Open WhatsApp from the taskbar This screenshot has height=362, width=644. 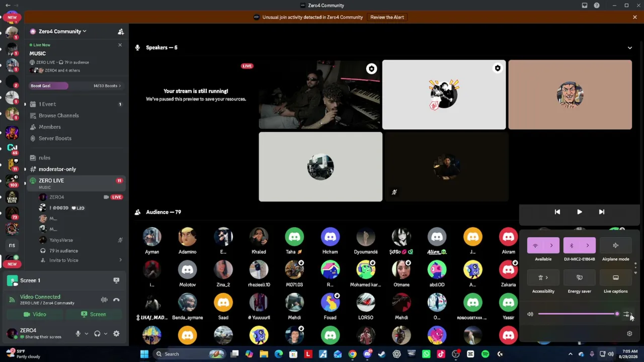click(426, 354)
